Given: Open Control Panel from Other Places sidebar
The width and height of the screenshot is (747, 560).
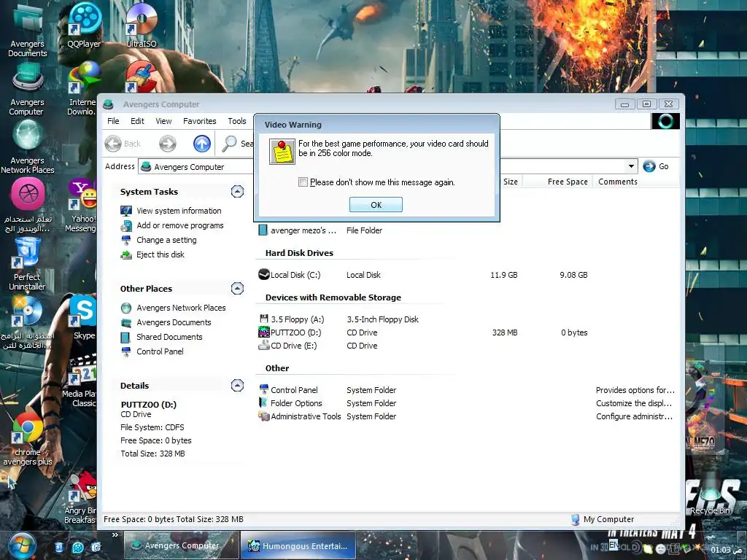Looking at the screenshot, I should pyautogui.click(x=160, y=351).
